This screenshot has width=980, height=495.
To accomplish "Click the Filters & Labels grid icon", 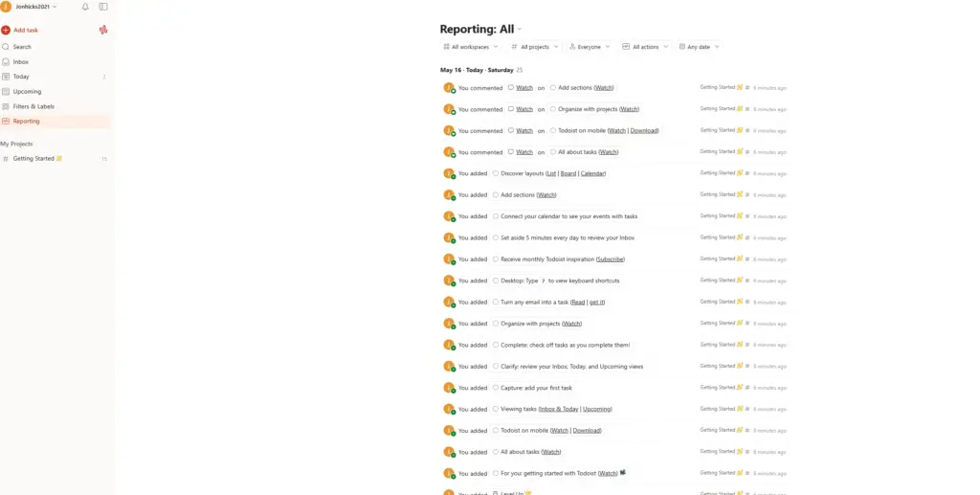I will [x=6, y=106].
